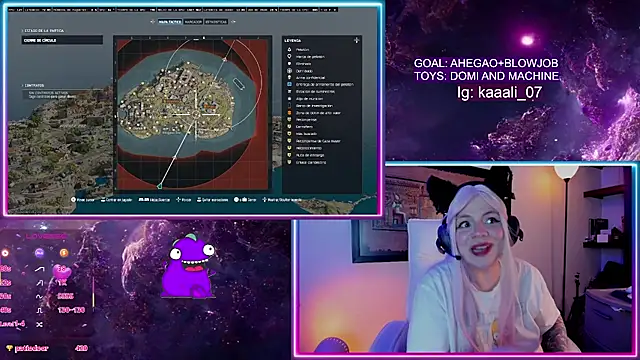Click the Quitar marcadores hint in bottom bar
This screenshot has height=360, width=640.
point(212,200)
